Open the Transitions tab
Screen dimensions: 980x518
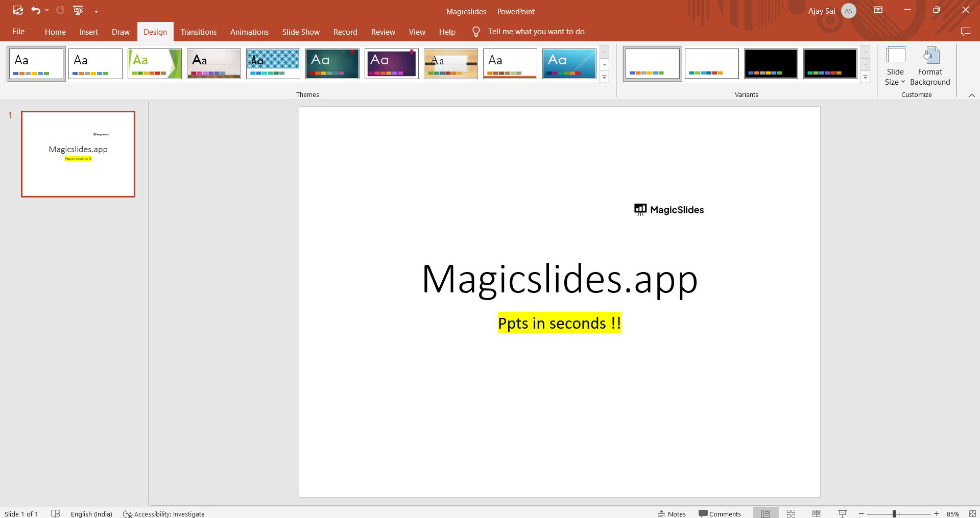[x=199, y=32]
